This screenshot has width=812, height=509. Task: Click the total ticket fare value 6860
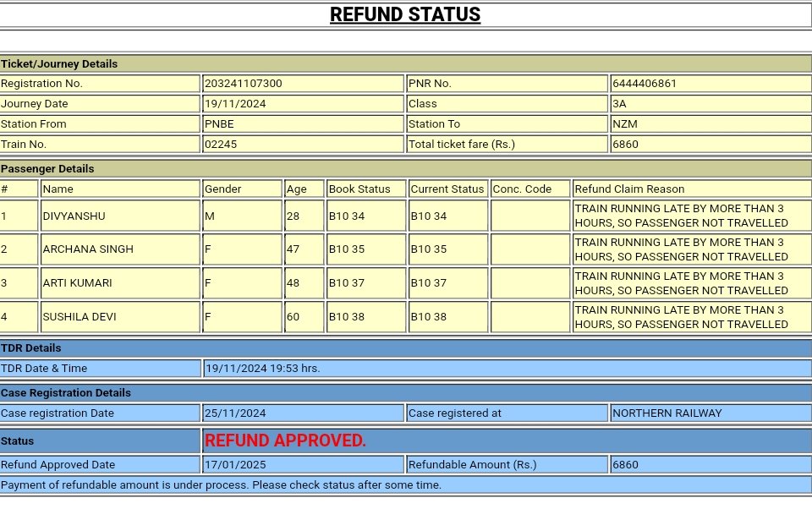(x=625, y=144)
